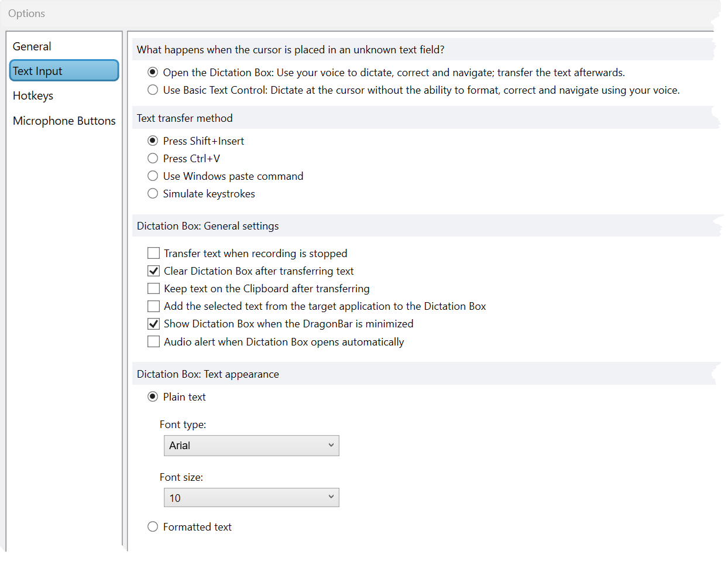The height and width of the screenshot is (561, 728).
Task: Turn on Audio alert for Dictation Box
Action: click(154, 342)
